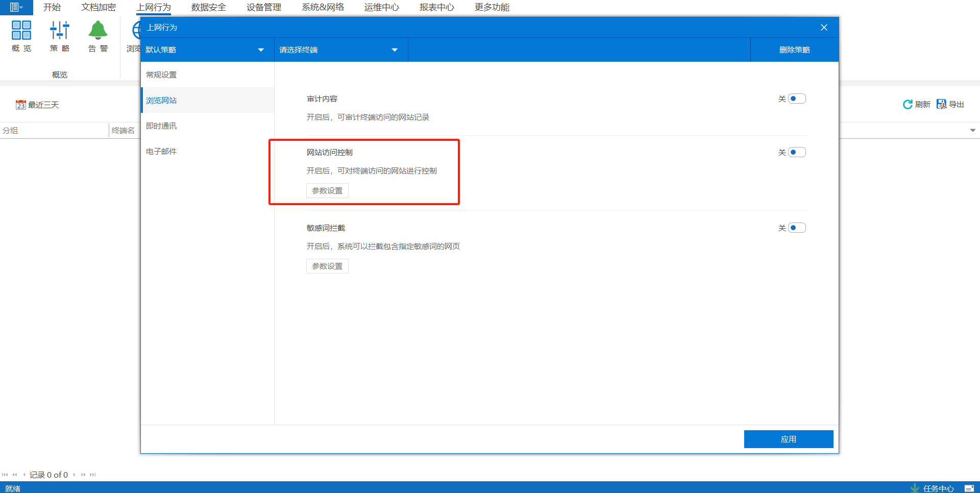
Task: Enable the 敏感词拦截 toggle switch
Action: coord(796,228)
